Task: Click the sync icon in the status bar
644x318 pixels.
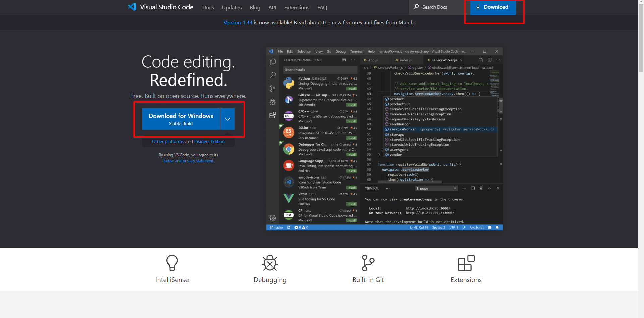Action: (289, 227)
